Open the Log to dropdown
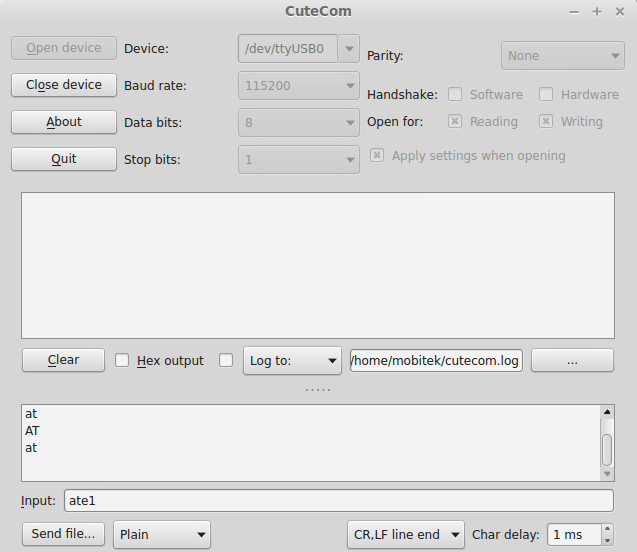Viewport: 637px width, 552px height. tap(292, 361)
